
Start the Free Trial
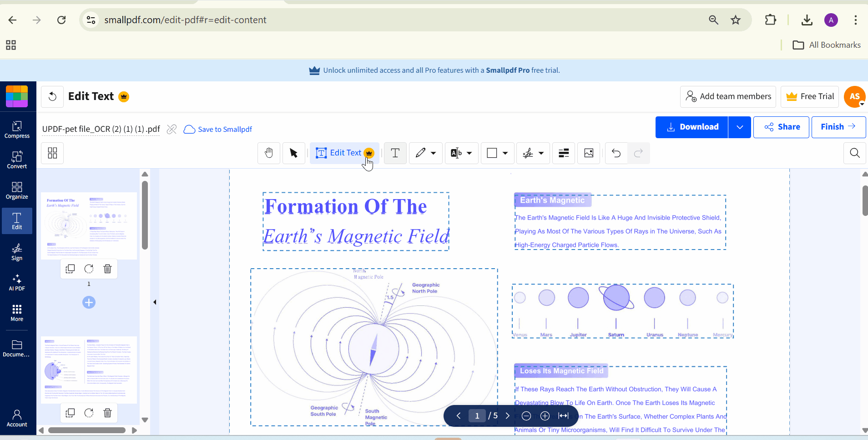810,96
